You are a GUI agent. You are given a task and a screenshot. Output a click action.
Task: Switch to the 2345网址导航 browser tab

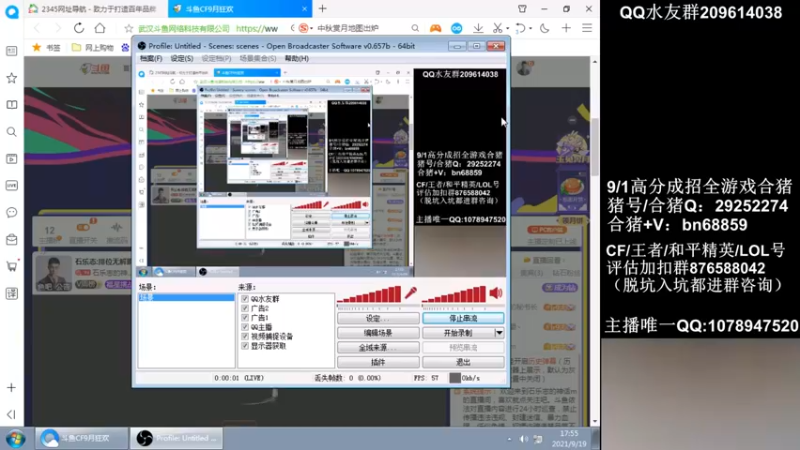[96, 9]
